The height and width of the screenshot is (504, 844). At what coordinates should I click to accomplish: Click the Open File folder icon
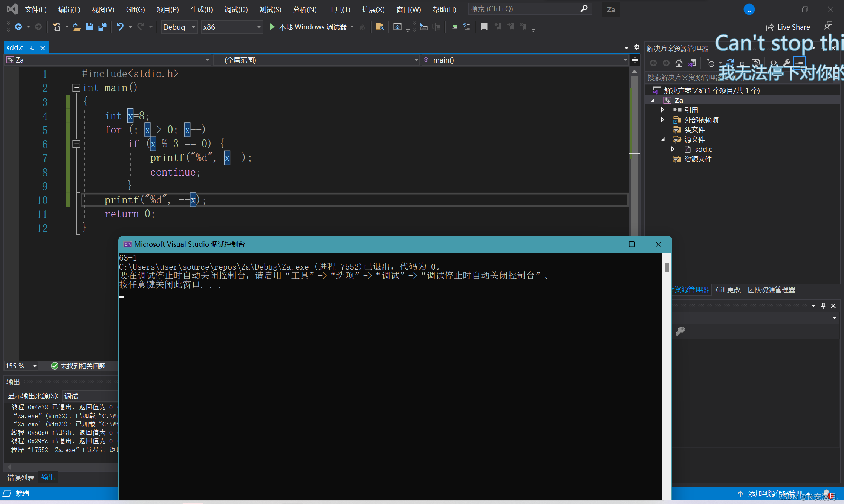[77, 27]
